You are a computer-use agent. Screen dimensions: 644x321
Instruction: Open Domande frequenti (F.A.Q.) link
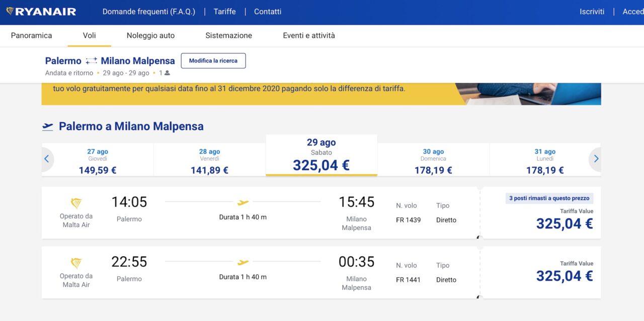149,12
